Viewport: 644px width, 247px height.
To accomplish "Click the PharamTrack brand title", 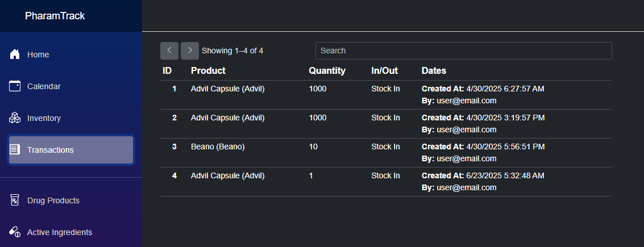I will pyautogui.click(x=55, y=16).
